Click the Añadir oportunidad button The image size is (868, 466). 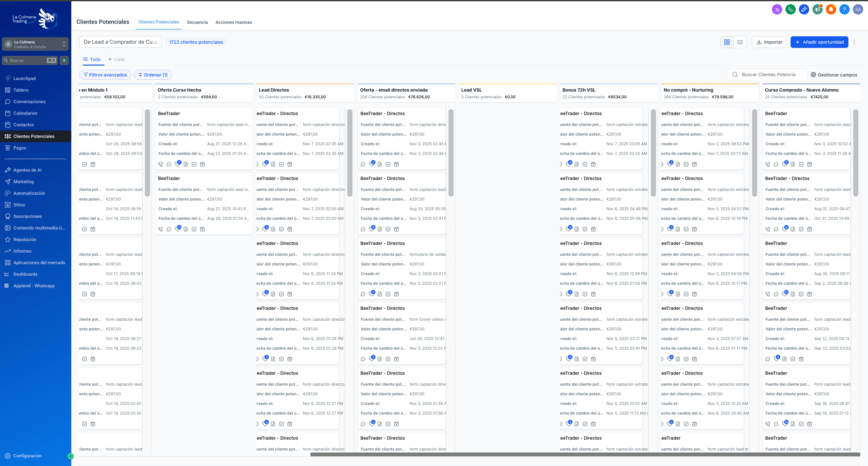[x=819, y=42]
